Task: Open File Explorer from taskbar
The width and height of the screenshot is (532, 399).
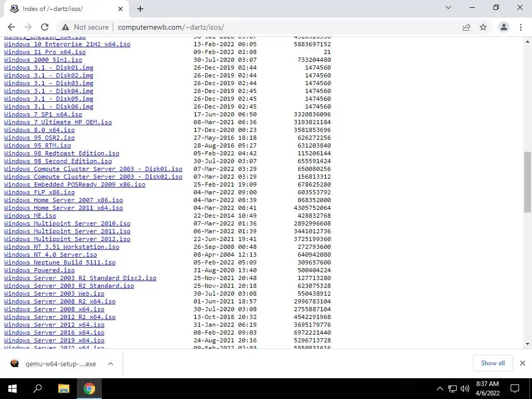Action: point(63,389)
